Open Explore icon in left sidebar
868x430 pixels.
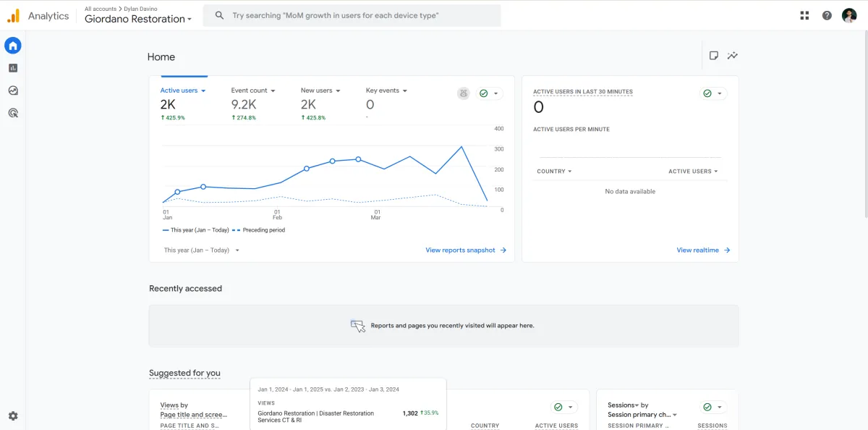[12, 90]
